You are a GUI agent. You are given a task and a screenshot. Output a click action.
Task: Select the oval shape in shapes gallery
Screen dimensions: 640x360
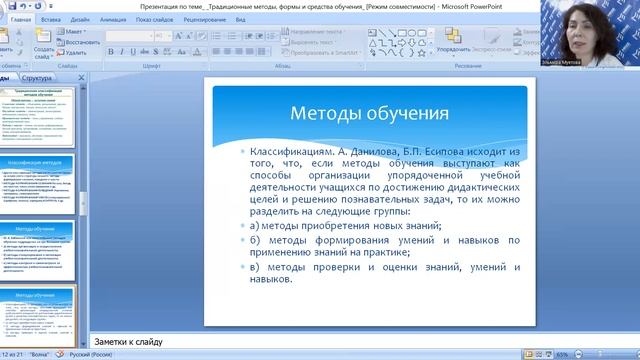(x=412, y=33)
